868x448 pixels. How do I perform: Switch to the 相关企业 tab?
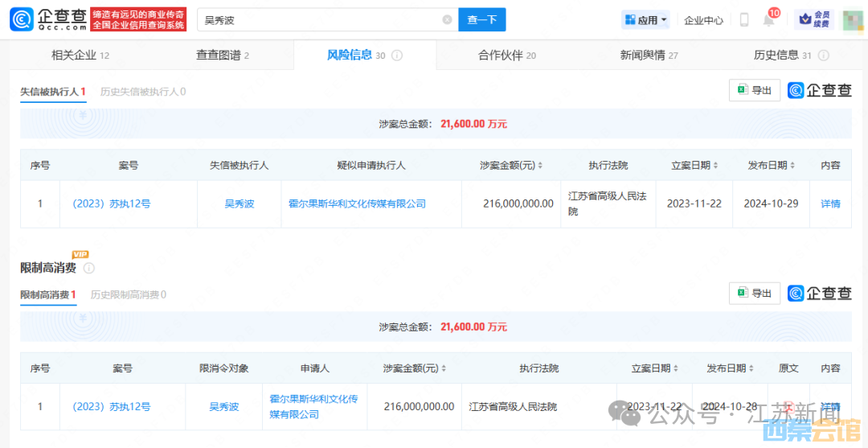pos(80,55)
